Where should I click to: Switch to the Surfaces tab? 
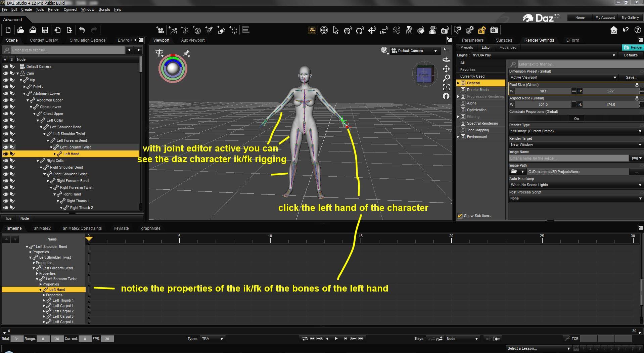504,40
